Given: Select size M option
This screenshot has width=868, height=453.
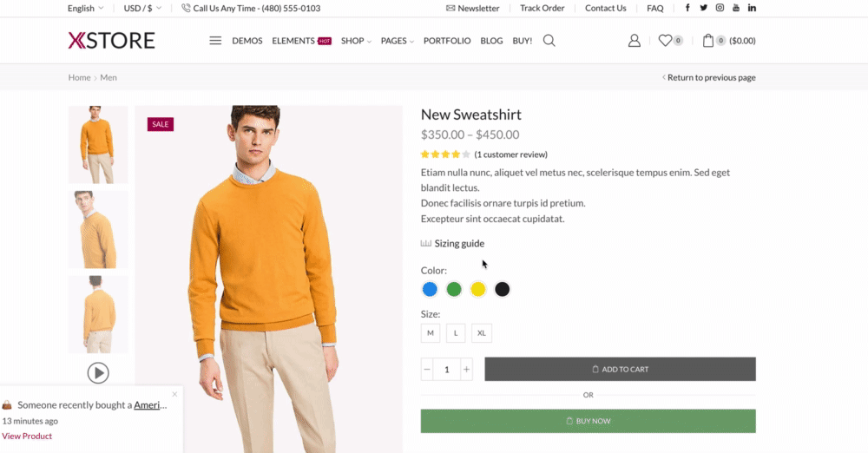Looking at the screenshot, I should 431,333.
